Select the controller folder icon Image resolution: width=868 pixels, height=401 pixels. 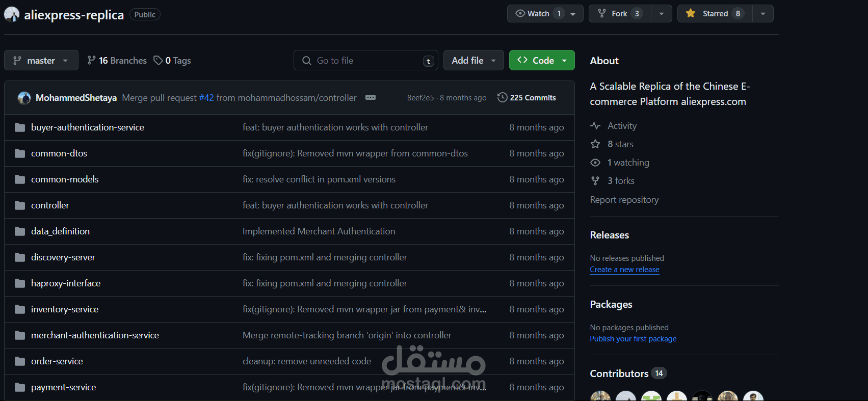coord(20,205)
